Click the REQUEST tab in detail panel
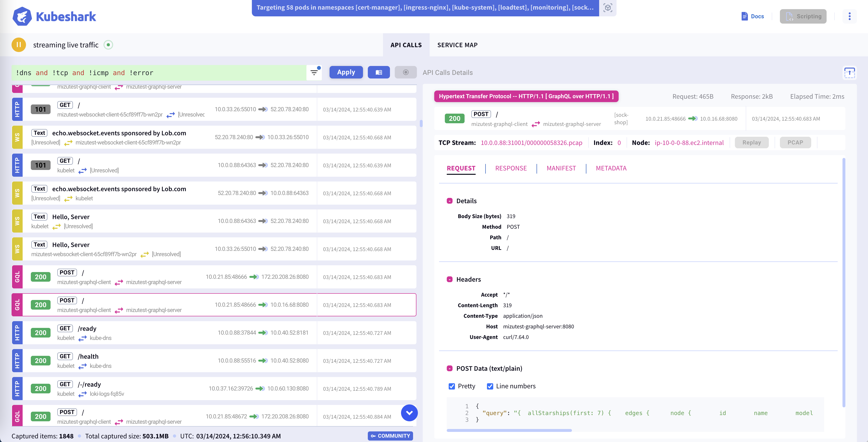The width and height of the screenshot is (868, 442). 460,168
